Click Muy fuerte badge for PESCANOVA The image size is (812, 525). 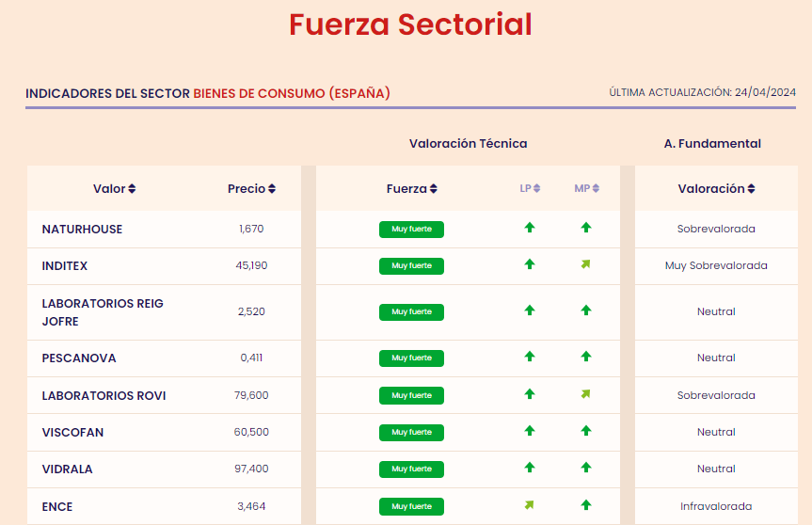[411, 358]
